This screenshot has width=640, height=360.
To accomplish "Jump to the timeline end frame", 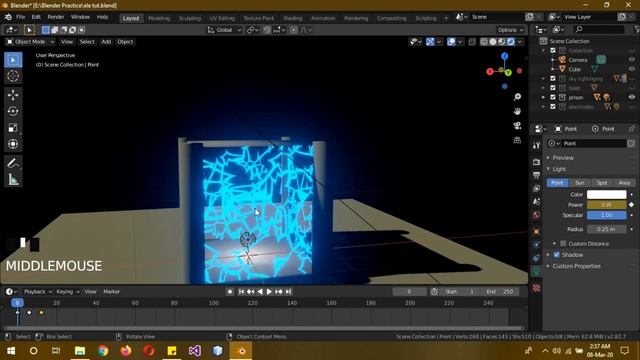I will [x=288, y=291].
